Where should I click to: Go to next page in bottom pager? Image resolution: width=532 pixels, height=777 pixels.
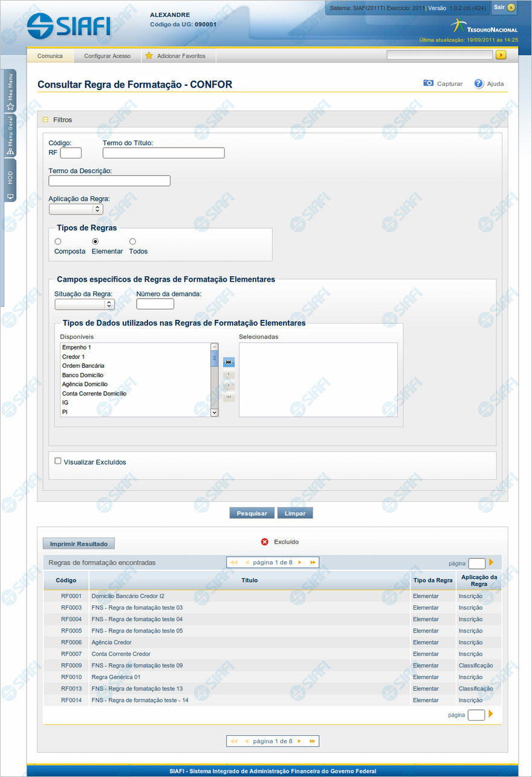click(x=299, y=741)
